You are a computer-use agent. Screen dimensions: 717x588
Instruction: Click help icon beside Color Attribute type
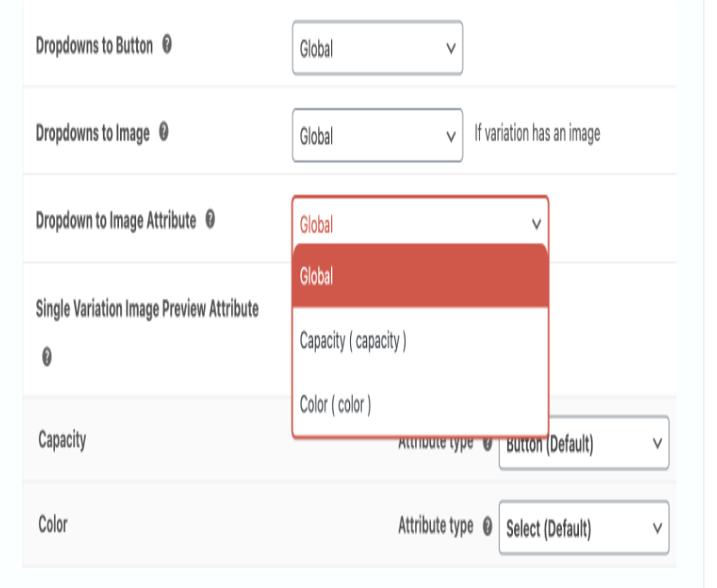point(487,527)
